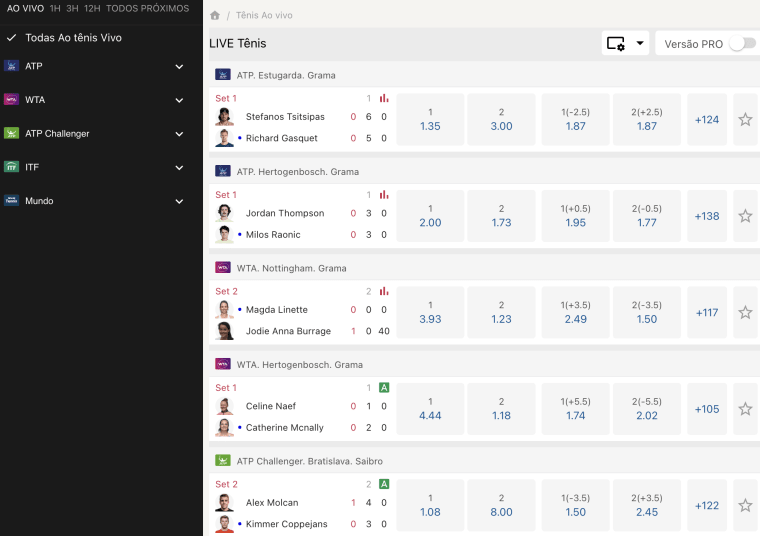Select handicap 2(-0.5) at 1.77
The height and width of the screenshot is (536, 760).
(x=647, y=216)
